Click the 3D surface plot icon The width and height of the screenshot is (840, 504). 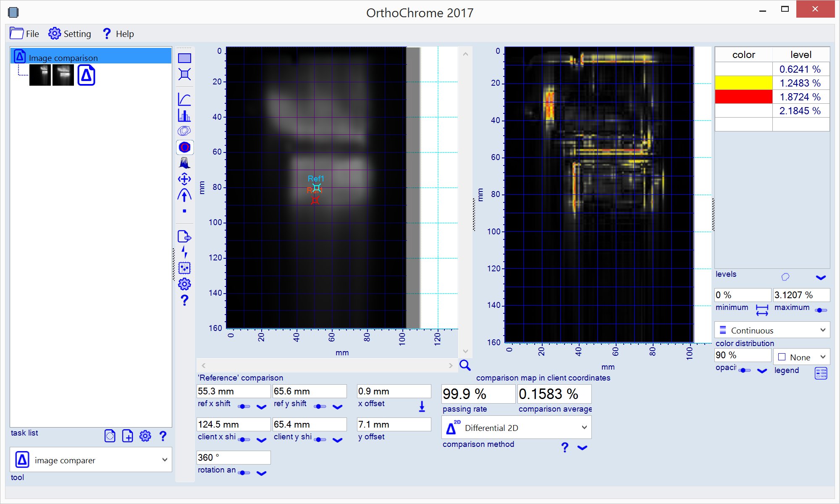point(184,163)
